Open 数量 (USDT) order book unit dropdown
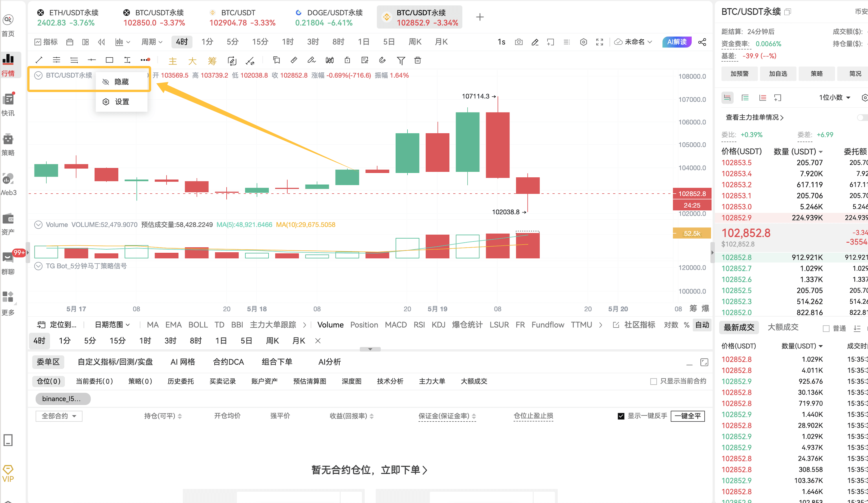This screenshot has width=868, height=503. pyautogui.click(x=798, y=152)
